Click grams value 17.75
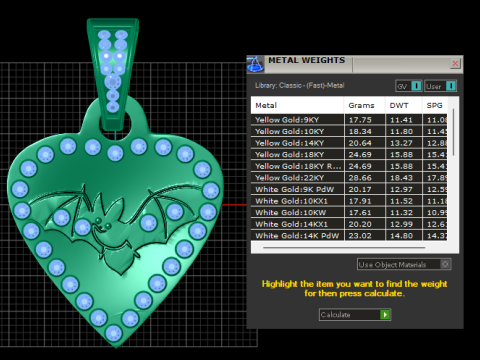This screenshot has height=360, width=480. (360, 120)
